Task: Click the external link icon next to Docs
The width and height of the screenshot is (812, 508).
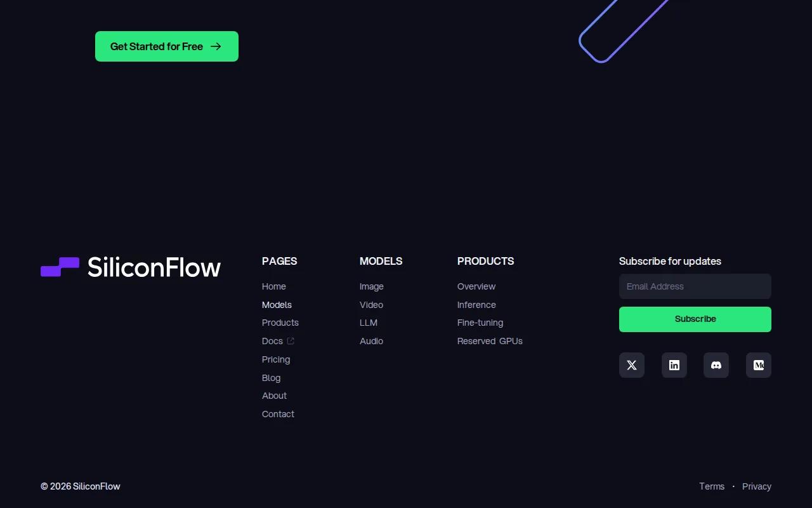Action: point(291,341)
